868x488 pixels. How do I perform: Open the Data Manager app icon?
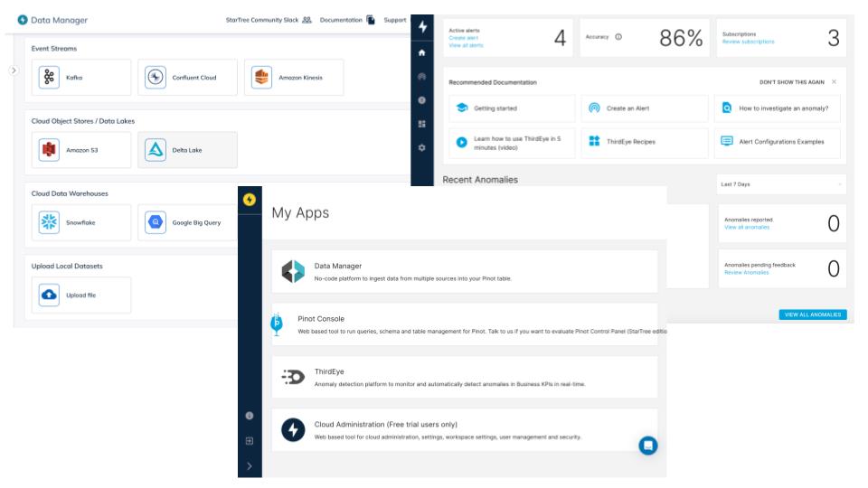[x=293, y=272]
